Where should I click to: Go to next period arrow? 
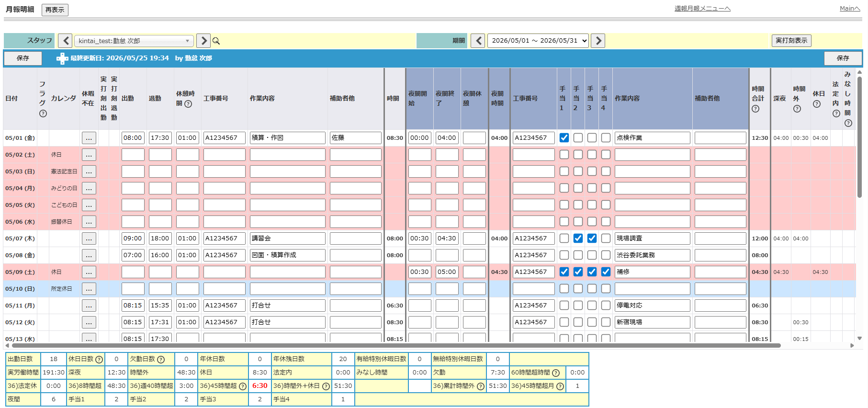(x=598, y=41)
